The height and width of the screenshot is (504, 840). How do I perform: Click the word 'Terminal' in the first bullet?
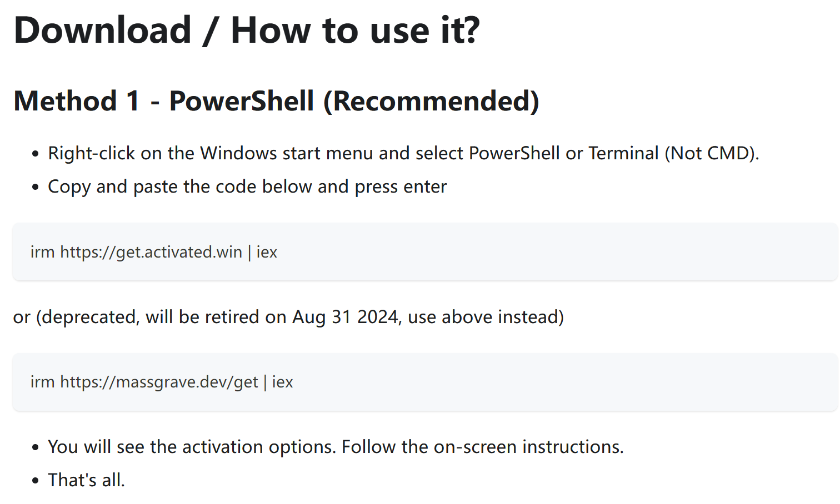[x=623, y=153]
